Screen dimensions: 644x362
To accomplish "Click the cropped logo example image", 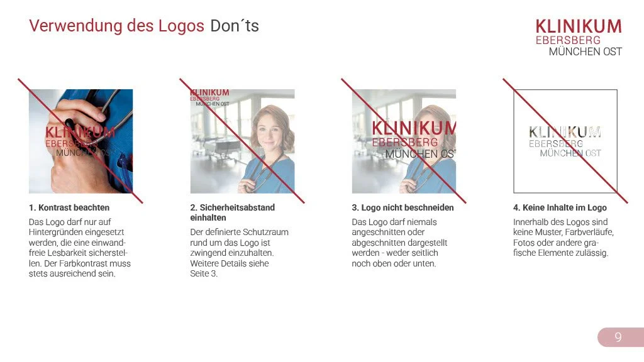I will pyautogui.click(x=404, y=141).
